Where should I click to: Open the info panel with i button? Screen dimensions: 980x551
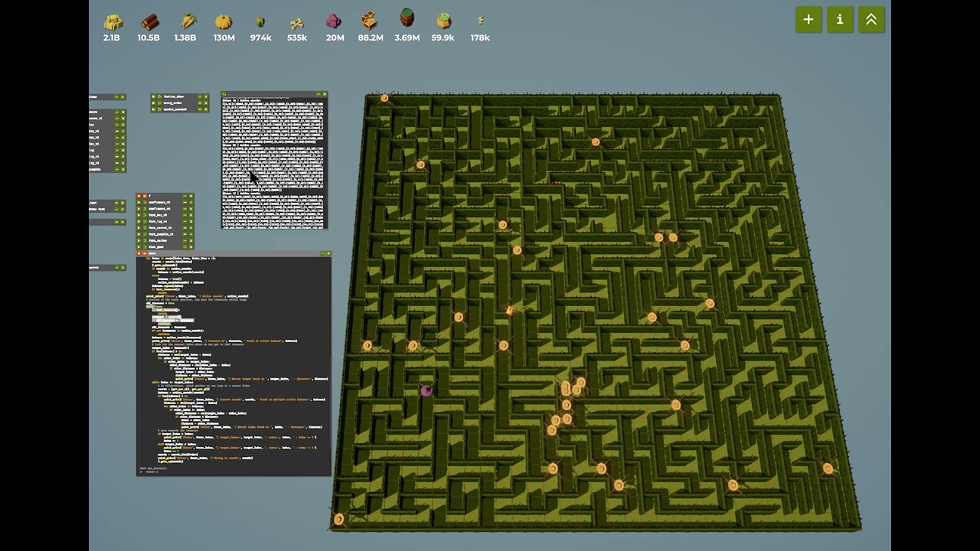[x=840, y=20]
